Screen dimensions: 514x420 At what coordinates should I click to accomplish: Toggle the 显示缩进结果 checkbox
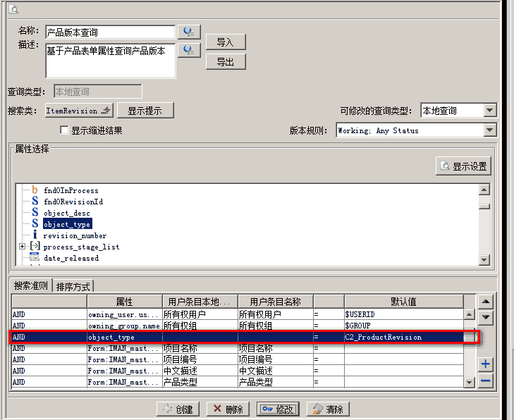[64, 130]
